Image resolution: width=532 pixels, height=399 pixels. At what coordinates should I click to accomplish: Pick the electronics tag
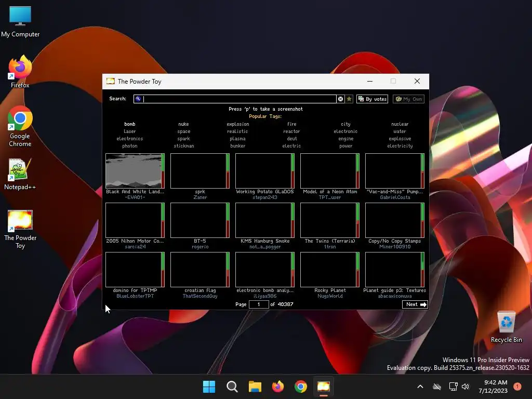(129, 139)
